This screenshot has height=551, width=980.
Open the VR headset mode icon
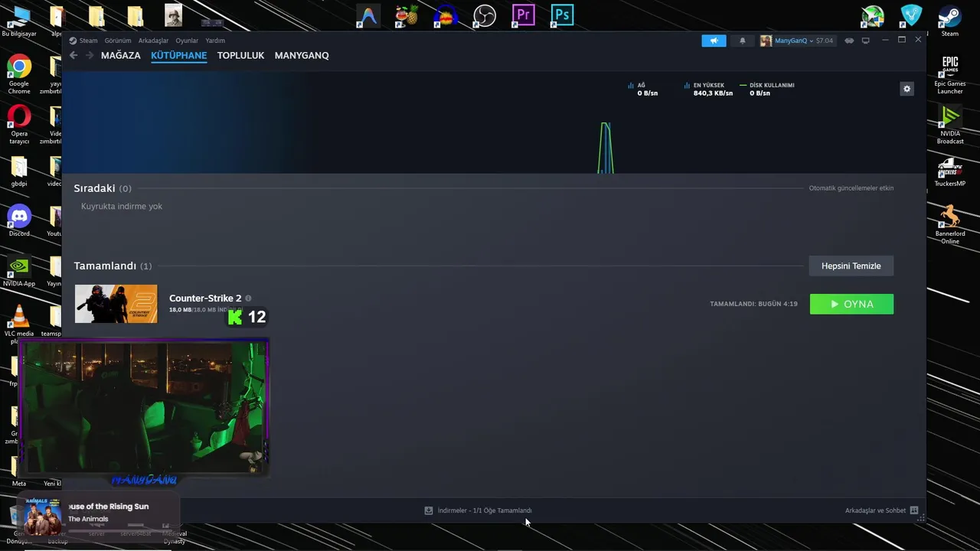[x=849, y=41]
